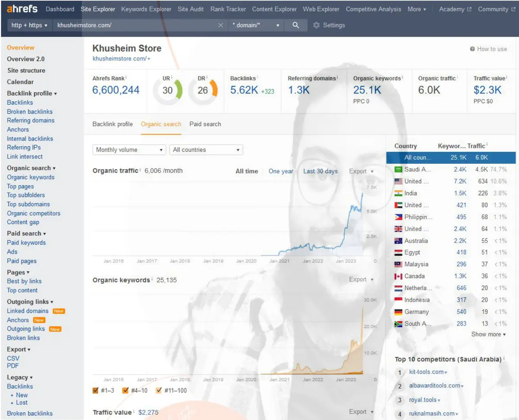Click the India flag icon
Image resolution: width=519 pixels, height=420 pixels.
click(x=398, y=193)
